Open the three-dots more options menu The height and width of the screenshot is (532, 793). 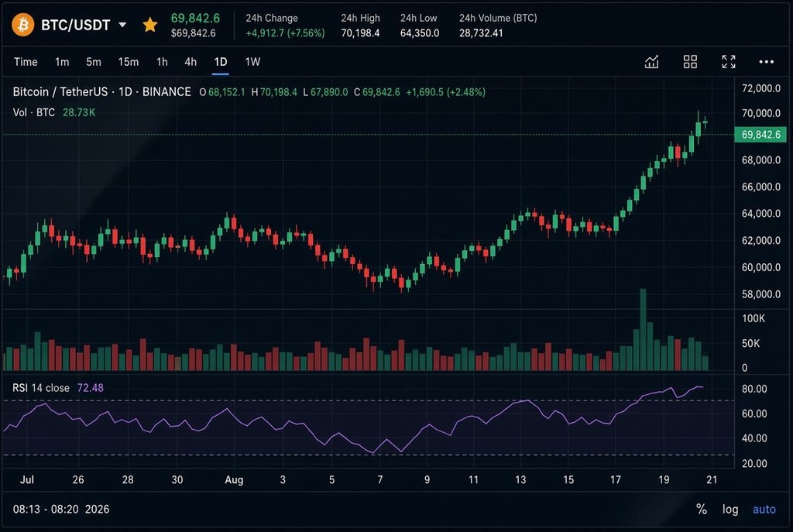[766, 62]
